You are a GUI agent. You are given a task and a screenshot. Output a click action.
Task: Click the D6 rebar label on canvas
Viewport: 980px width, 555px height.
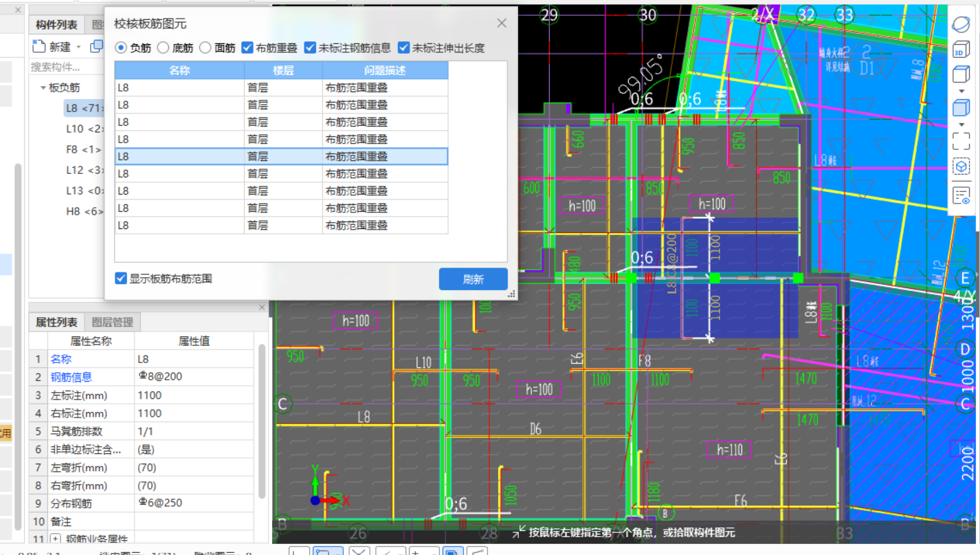click(x=536, y=430)
